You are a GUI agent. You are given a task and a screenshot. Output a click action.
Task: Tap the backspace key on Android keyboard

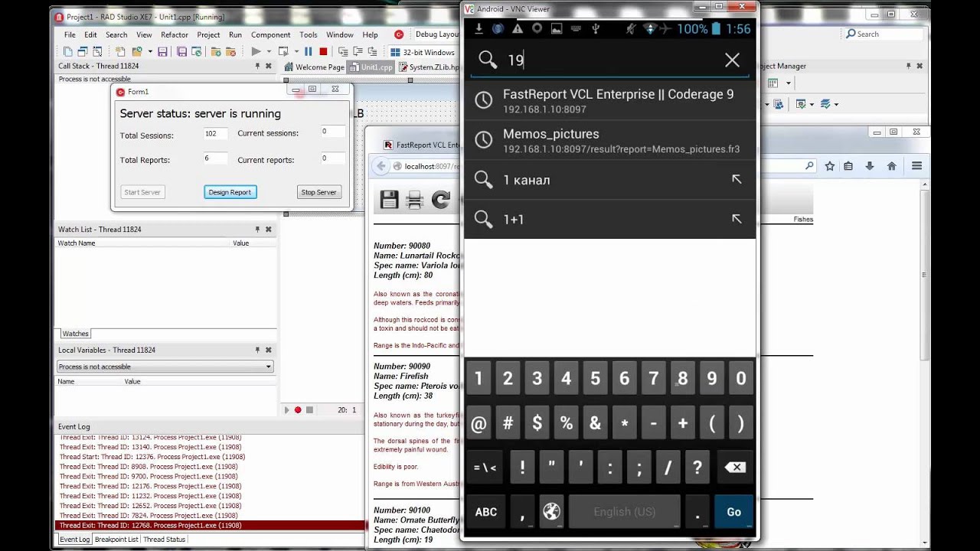click(734, 468)
